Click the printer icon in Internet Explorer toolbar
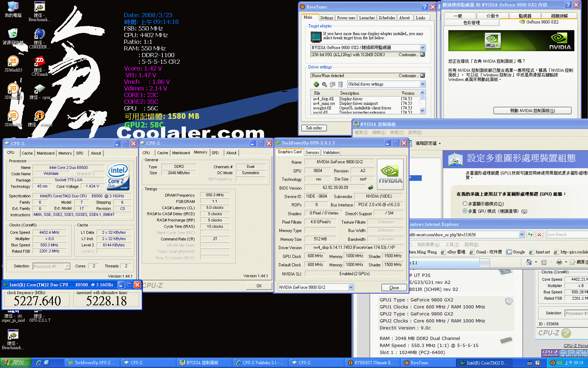Viewport: 588px width, 368px height. tap(559, 262)
